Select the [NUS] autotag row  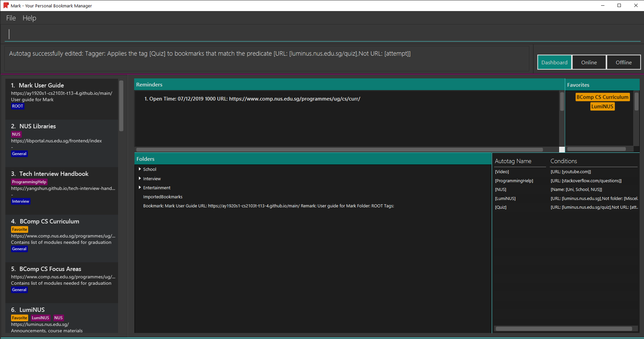(566, 189)
